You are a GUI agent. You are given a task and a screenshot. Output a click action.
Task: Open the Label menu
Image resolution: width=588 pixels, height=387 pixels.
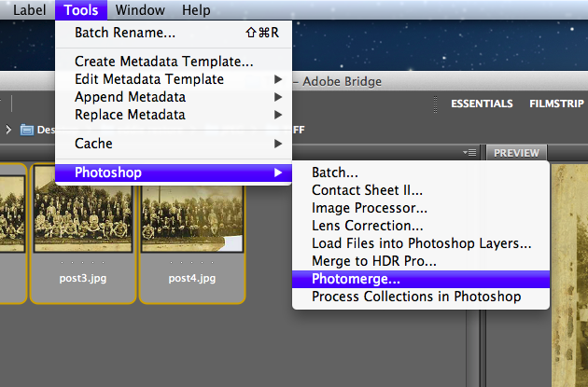pyautogui.click(x=29, y=9)
